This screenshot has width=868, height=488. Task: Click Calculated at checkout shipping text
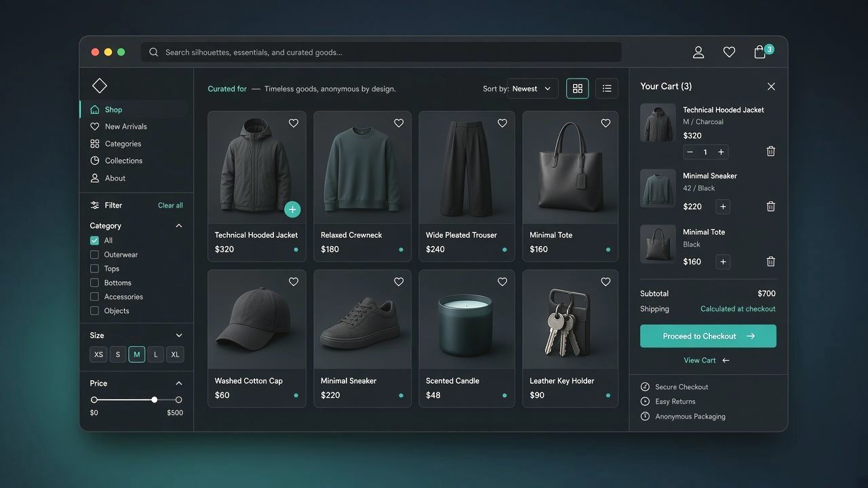(x=738, y=309)
